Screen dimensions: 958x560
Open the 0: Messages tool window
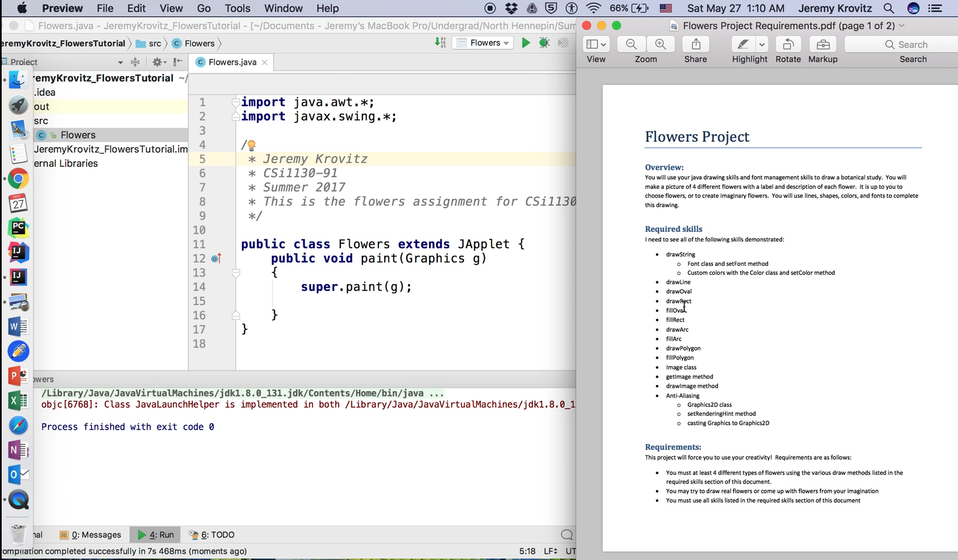click(x=90, y=535)
